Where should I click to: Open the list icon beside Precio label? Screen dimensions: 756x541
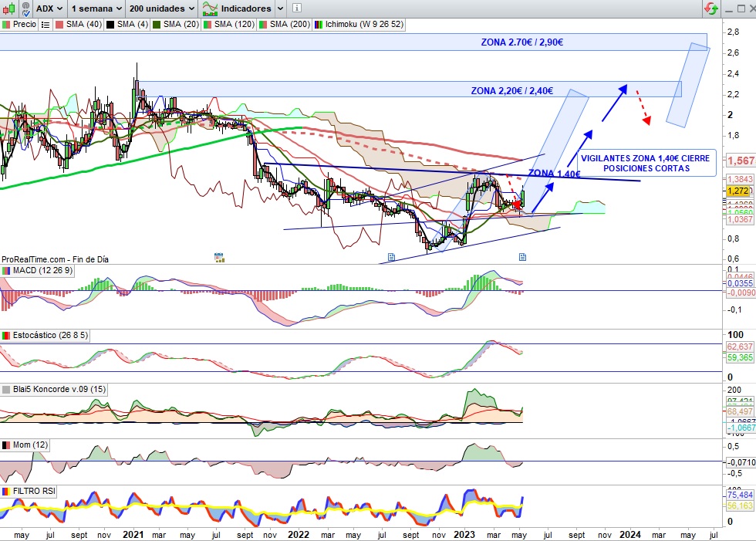click(45, 25)
